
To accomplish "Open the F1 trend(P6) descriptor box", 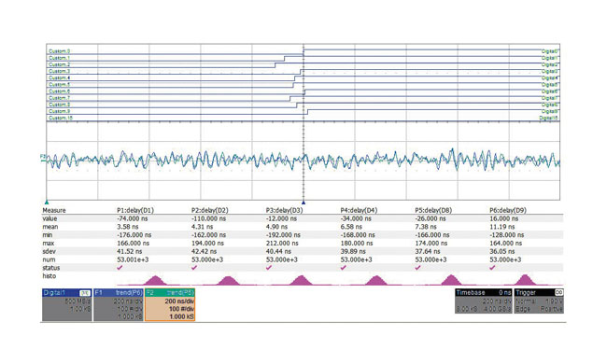I will (x=119, y=305).
